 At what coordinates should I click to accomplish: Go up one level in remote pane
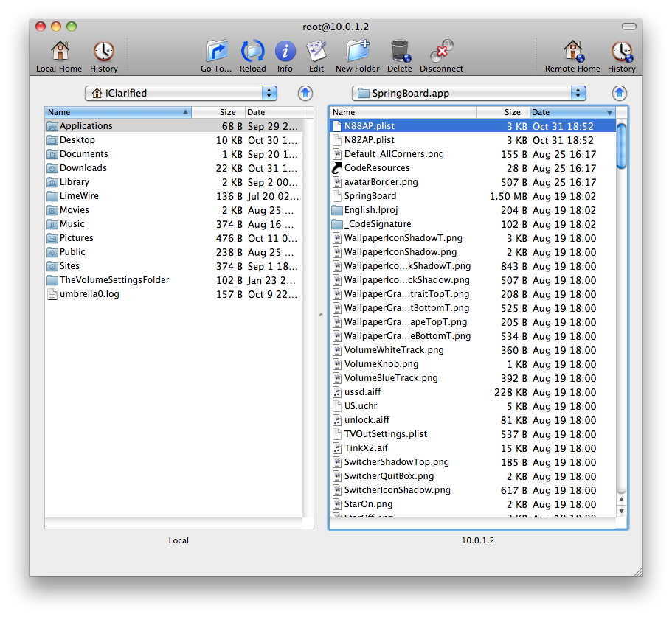point(619,93)
